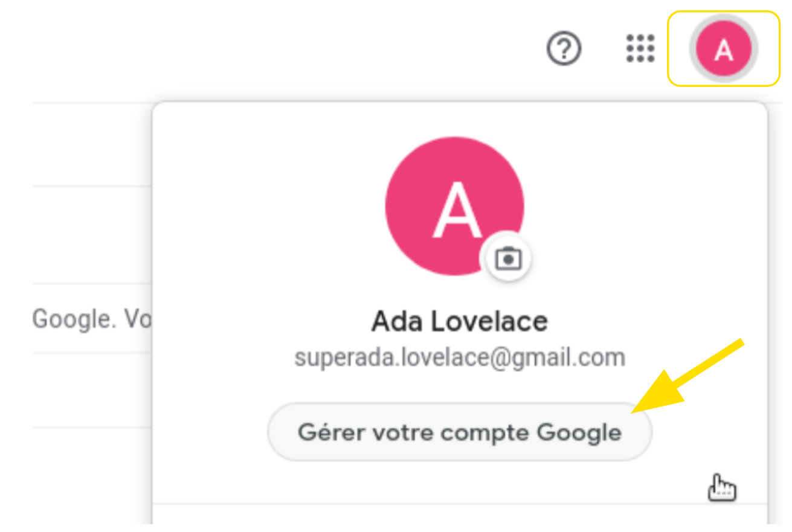The image size is (792, 532).
Task: Click the partial "Google. Vo" text behind popup
Action: [x=92, y=319]
